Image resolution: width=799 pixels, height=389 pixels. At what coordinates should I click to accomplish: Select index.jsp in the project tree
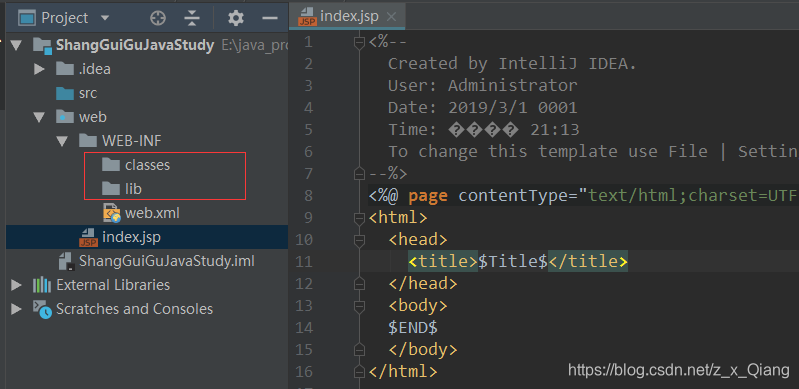(131, 237)
